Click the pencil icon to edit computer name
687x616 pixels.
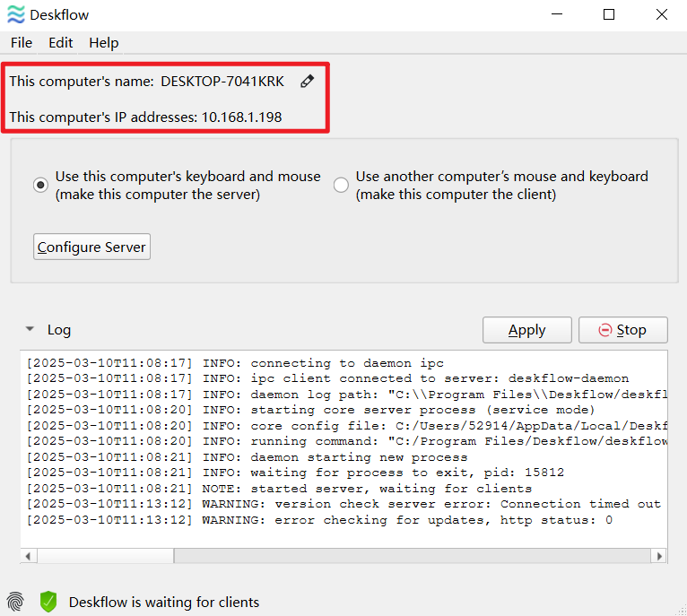click(x=307, y=81)
